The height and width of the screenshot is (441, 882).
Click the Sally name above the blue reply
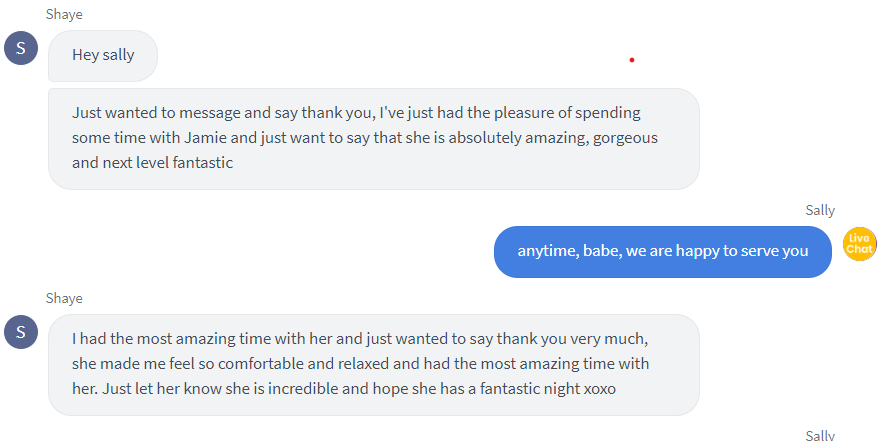[820, 210]
